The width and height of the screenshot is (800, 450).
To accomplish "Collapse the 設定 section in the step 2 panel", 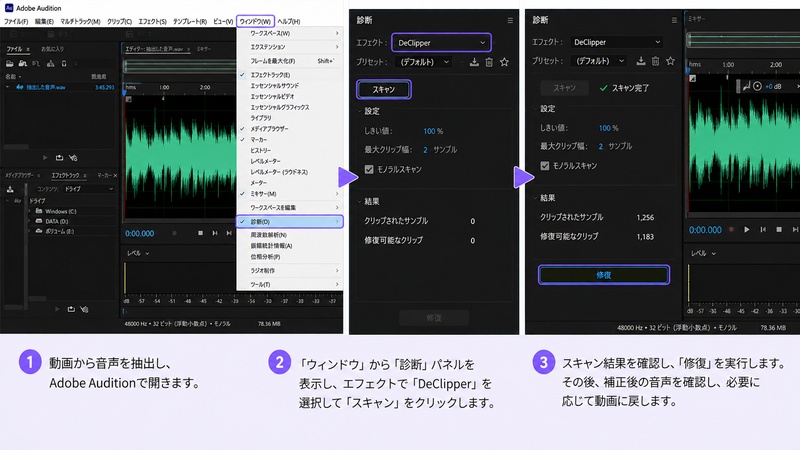I will coord(359,111).
